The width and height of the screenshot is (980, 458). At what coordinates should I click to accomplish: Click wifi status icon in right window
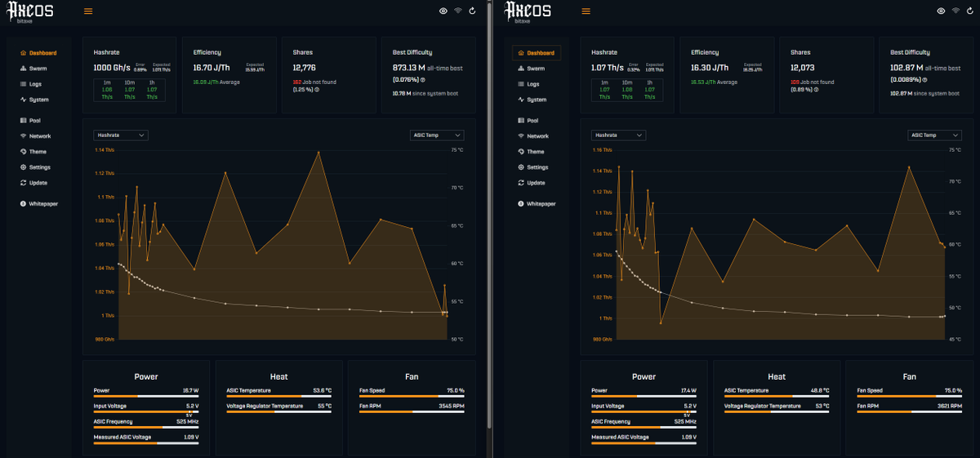pyautogui.click(x=955, y=11)
